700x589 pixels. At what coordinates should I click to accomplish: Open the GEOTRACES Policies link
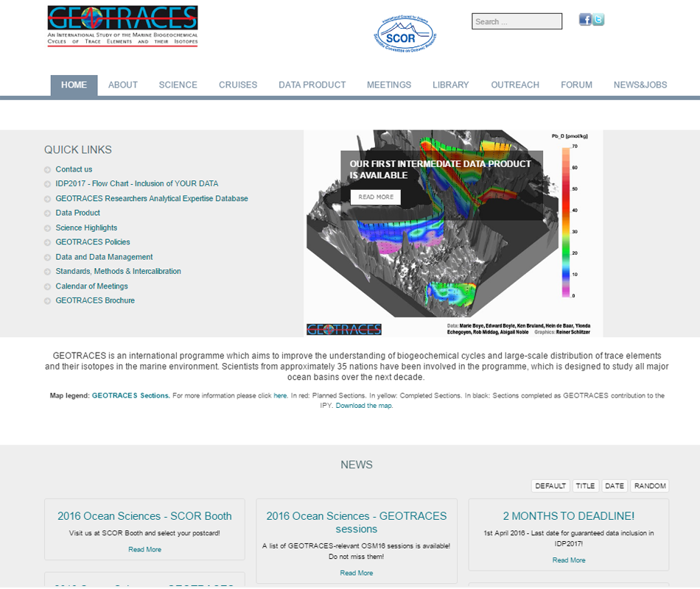(93, 242)
